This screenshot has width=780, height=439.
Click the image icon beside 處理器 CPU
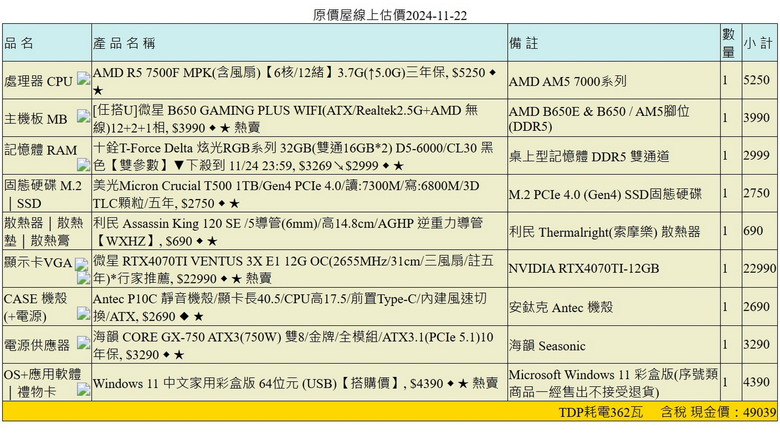point(83,78)
